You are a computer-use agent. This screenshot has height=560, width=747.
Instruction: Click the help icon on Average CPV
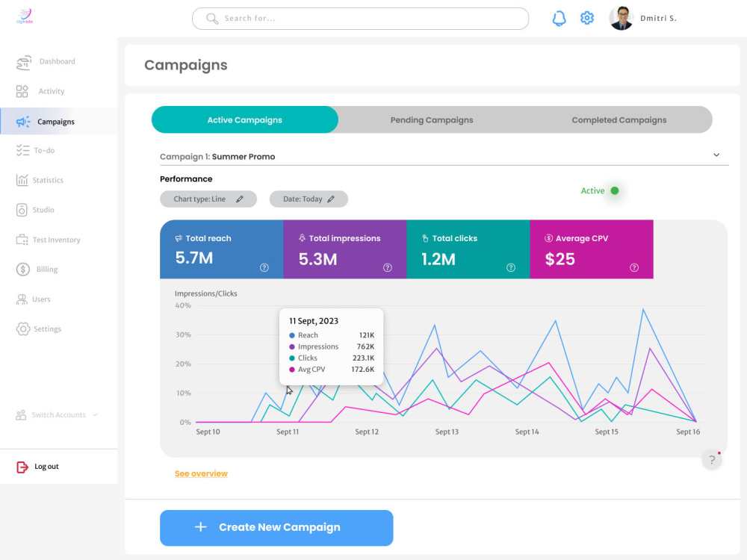634,267
